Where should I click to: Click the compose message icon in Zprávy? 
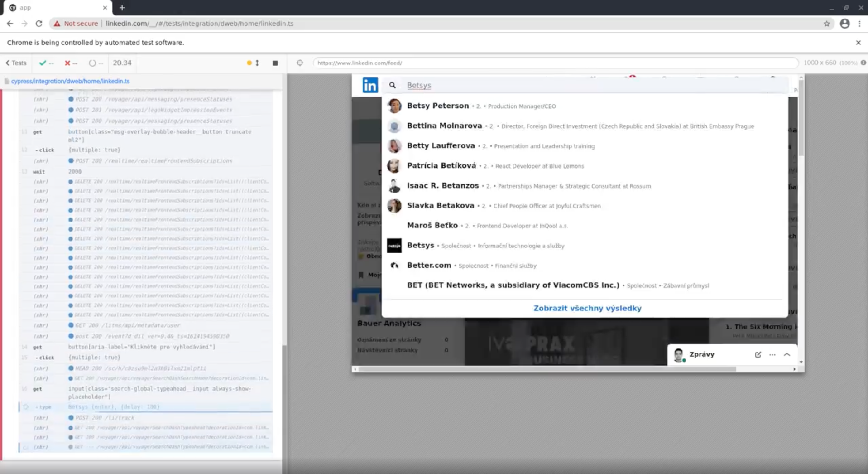[758, 354]
